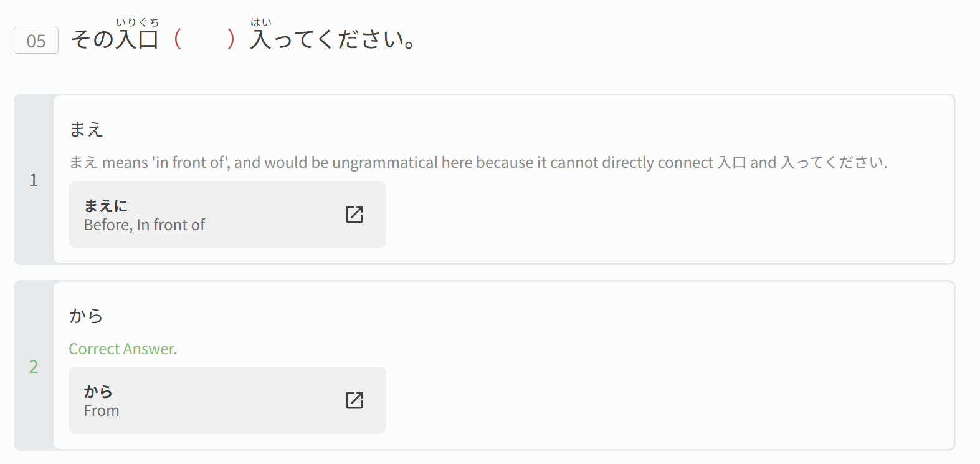This screenshot has width=980, height=464.
Task: Click the いりぐち furigana reading
Action: point(138,22)
